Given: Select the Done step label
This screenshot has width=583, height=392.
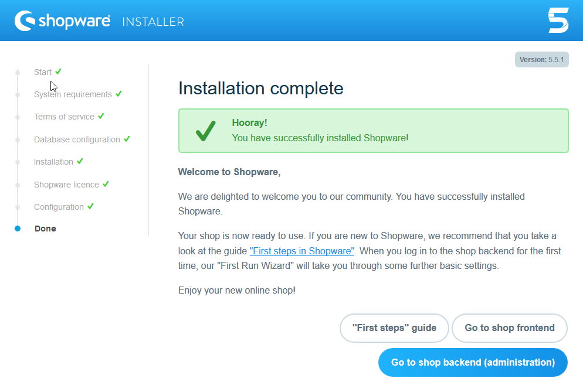Looking at the screenshot, I should [45, 229].
